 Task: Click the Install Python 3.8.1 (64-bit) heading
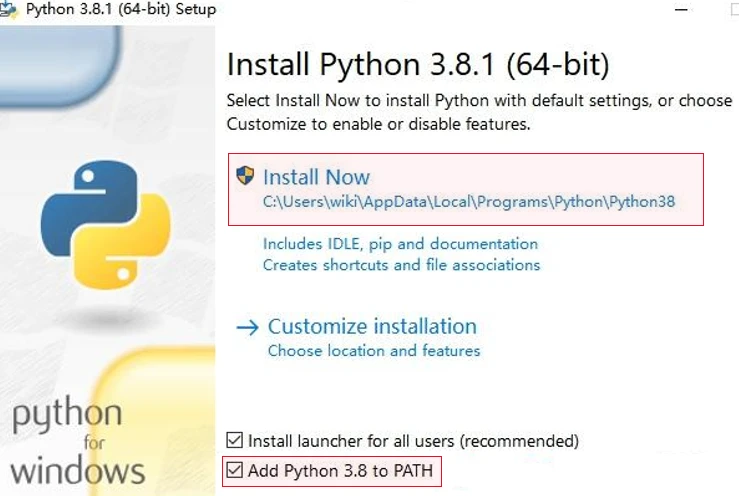(x=418, y=65)
